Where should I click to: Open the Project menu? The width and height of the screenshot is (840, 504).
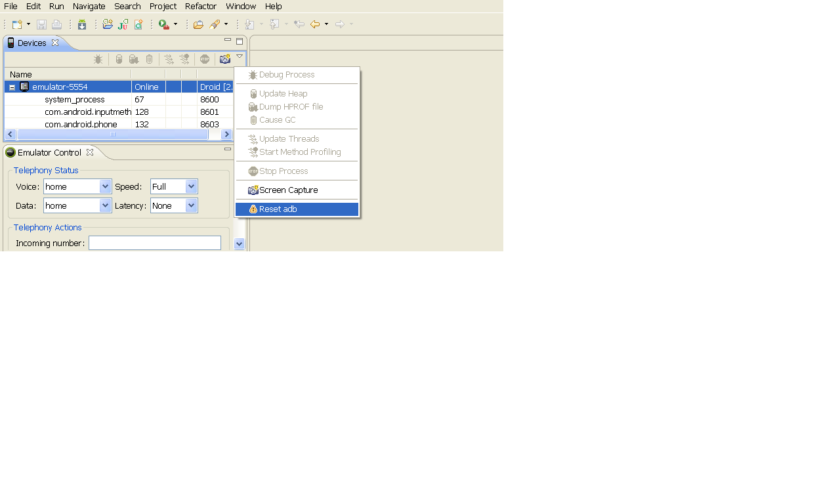click(x=163, y=6)
